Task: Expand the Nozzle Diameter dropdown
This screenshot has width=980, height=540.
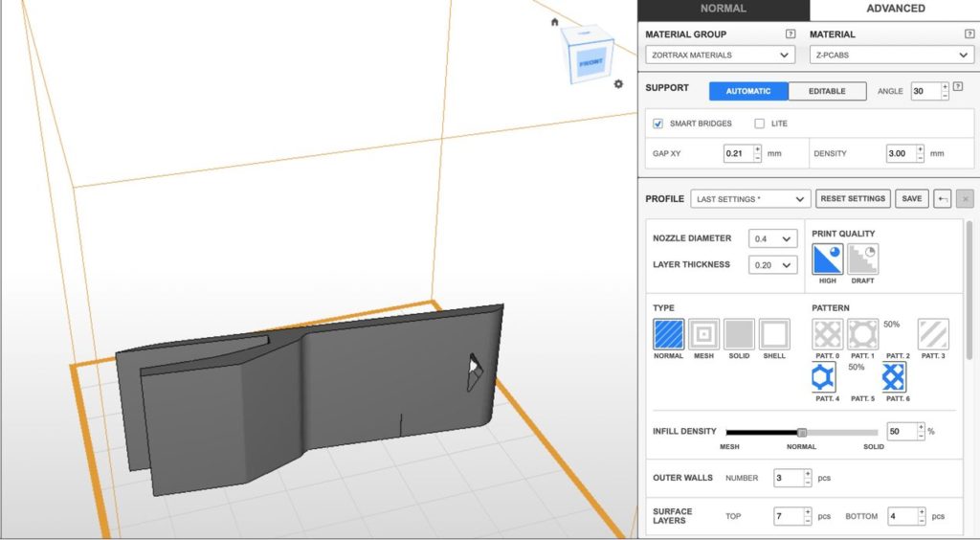Action: click(x=773, y=238)
